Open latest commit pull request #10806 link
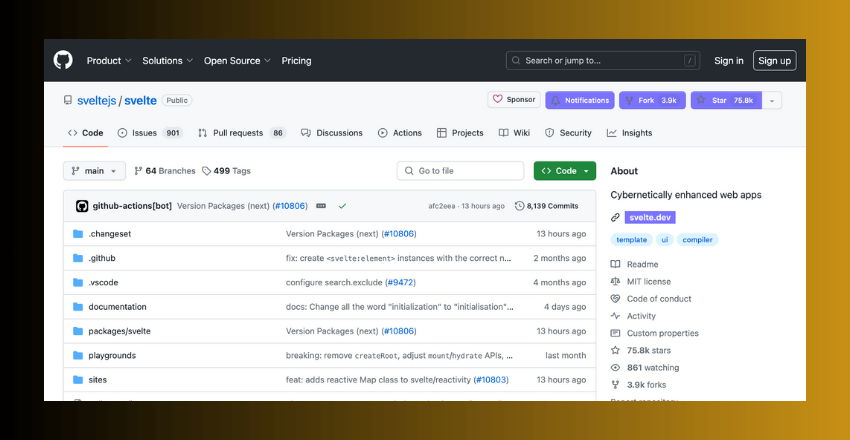 pyautogui.click(x=290, y=206)
